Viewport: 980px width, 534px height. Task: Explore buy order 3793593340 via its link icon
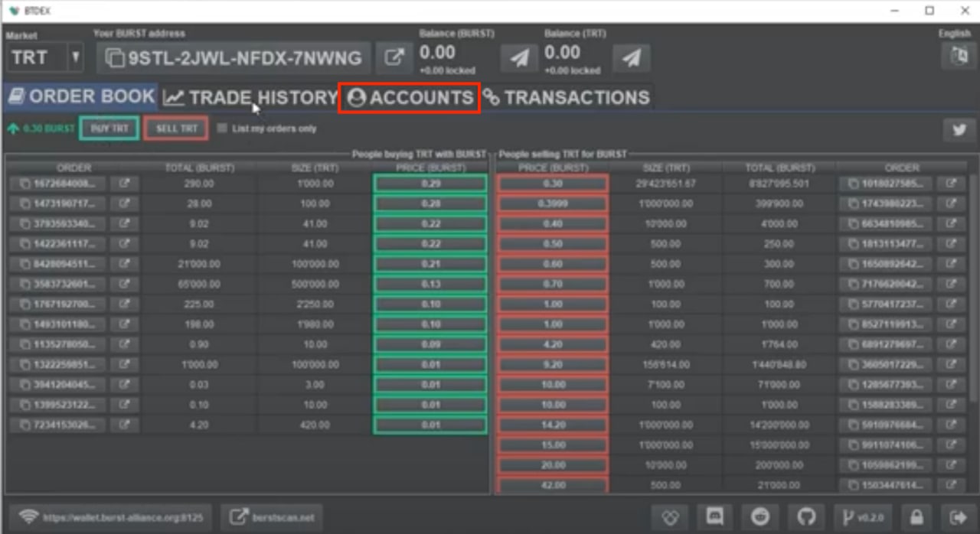(x=124, y=224)
